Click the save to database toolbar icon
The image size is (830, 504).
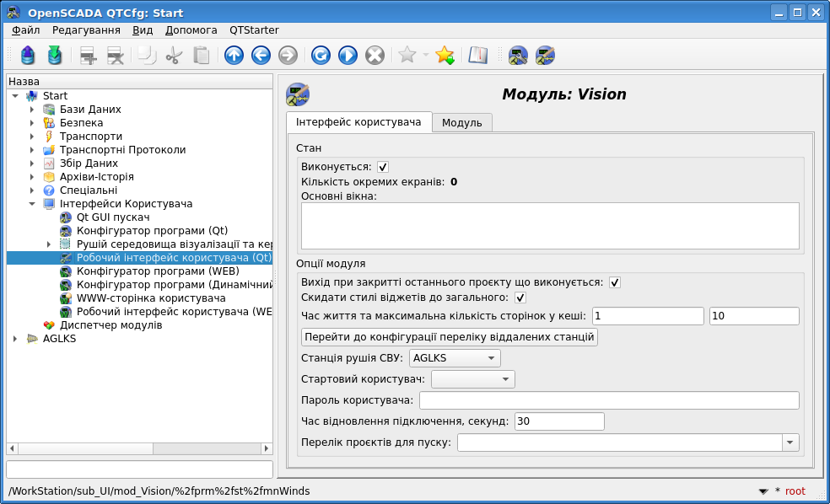(x=55, y=56)
